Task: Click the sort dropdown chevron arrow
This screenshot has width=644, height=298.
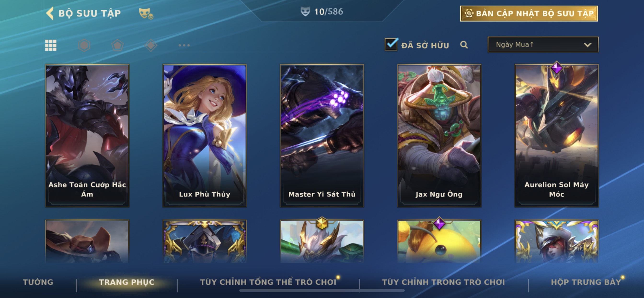Action: coord(587,45)
